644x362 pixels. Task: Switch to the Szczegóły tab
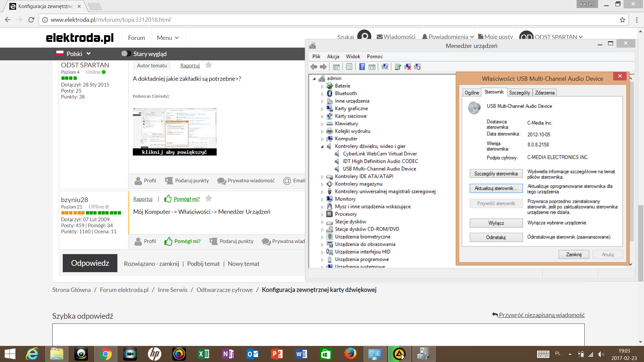[x=519, y=93]
